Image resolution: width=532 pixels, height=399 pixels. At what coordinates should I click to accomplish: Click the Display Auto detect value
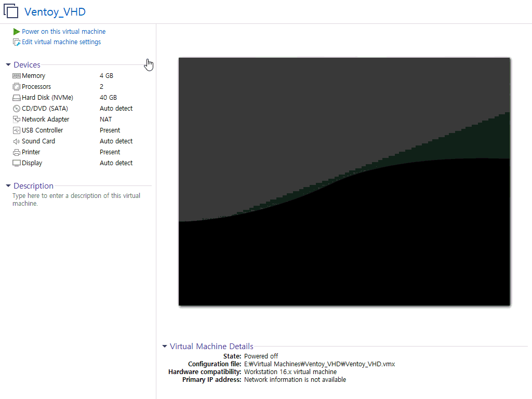tap(116, 163)
